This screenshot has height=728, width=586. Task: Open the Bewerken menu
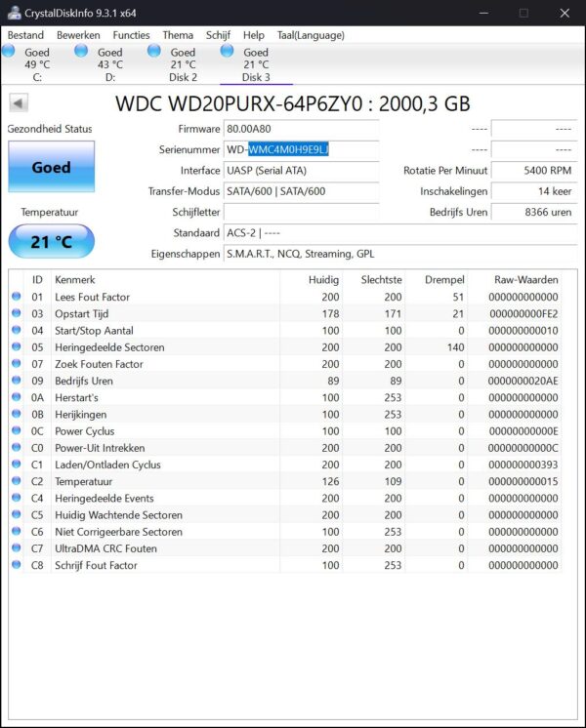pos(78,35)
